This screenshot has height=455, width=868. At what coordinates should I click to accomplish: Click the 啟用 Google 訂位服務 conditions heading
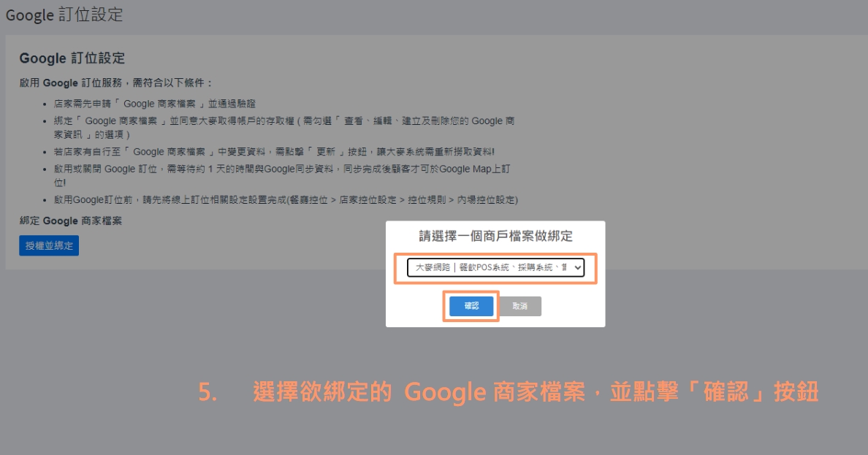(117, 83)
